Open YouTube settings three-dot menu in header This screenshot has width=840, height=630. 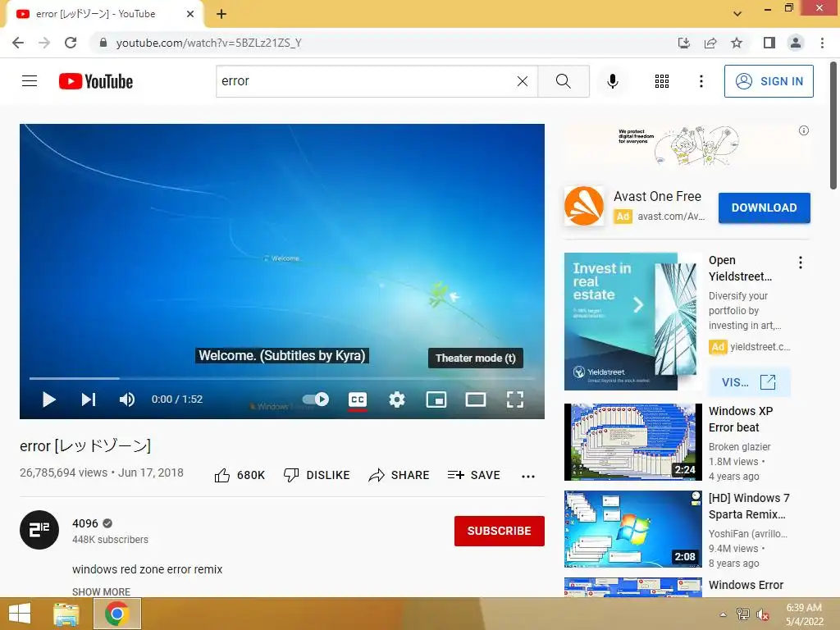[701, 81]
